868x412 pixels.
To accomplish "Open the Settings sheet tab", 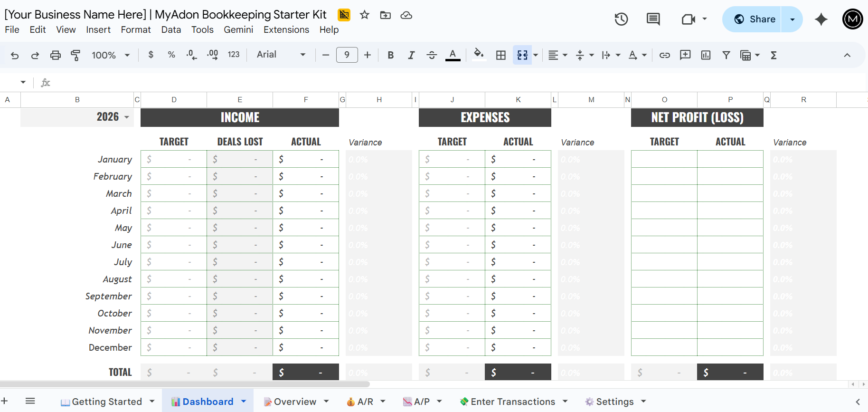I will [614, 402].
